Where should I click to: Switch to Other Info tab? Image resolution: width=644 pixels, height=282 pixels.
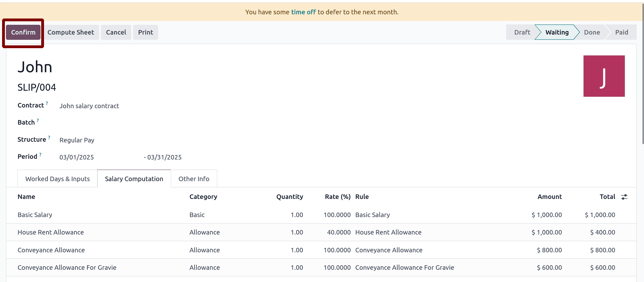(x=194, y=179)
